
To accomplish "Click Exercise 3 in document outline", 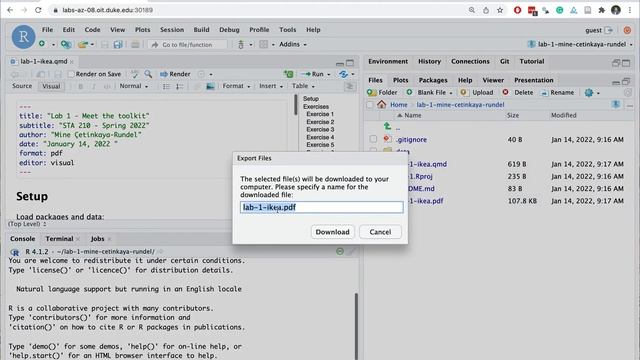I will point(320,129).
